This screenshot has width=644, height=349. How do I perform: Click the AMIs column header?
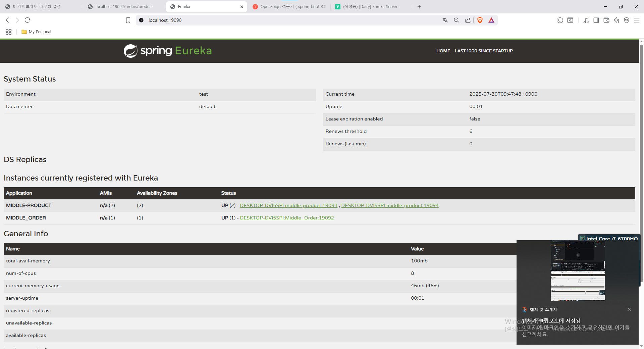click(x=106, y=193)
